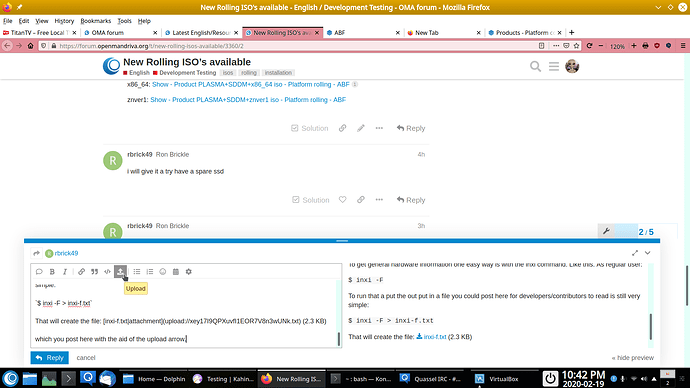The width and height of the screenshot is (690, 388).
Task: Open composer options gear menu
Action: [x=189, y=272]
